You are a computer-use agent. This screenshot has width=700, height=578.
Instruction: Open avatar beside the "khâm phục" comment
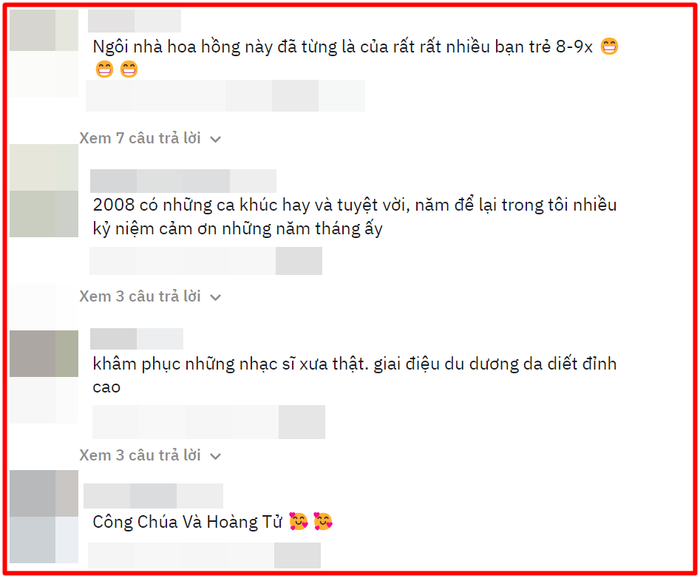pyautogui.click(x=44, y=353)
